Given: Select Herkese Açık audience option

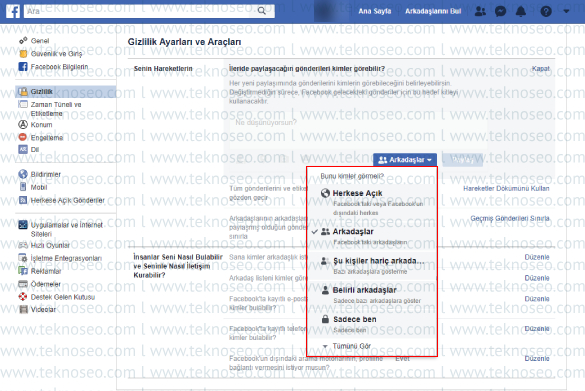Looking at the screenshot, I should coord(372,203).
